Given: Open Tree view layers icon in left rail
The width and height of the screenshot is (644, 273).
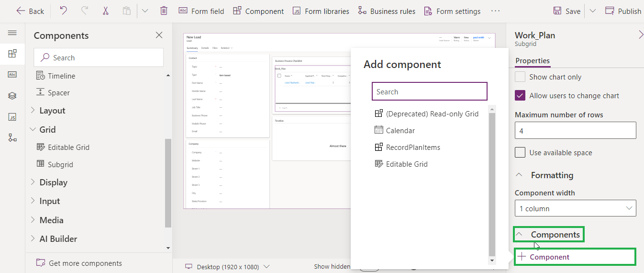Looking at the screenshot, I should tap(12, 96).
